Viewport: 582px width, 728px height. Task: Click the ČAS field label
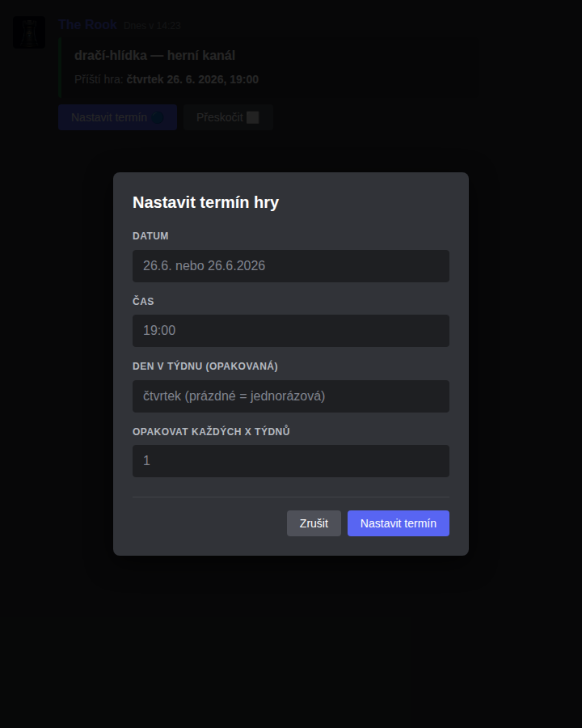point(143,301)
